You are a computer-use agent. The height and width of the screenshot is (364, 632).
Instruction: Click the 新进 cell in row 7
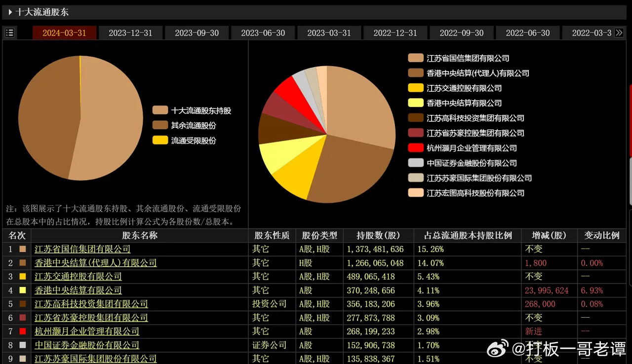[533, 331]
